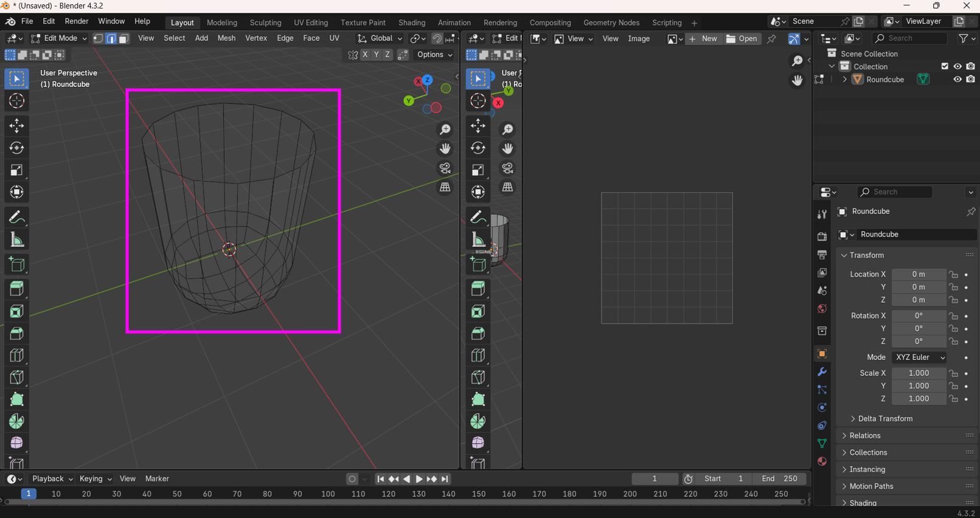
Task: Select the Smooth tool in left viewport
Action: click(16, 443)
